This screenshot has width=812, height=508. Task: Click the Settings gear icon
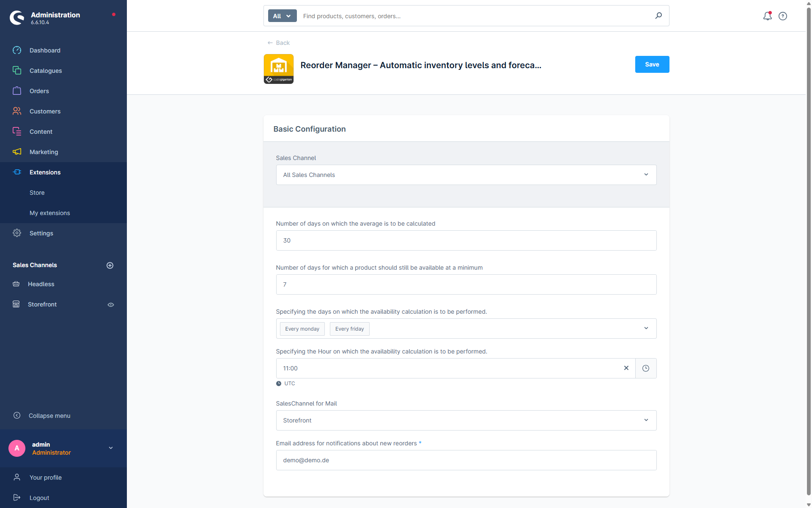point(17,233)
